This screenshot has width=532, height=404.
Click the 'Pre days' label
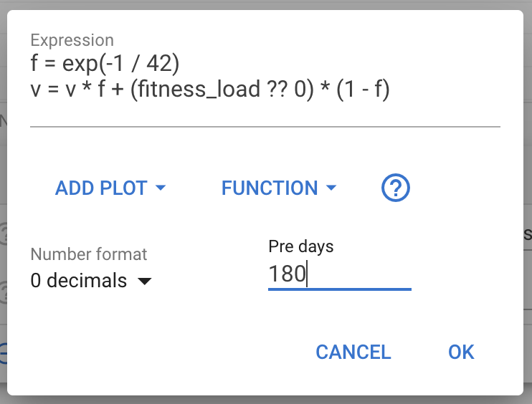click(x=300, y=246)
